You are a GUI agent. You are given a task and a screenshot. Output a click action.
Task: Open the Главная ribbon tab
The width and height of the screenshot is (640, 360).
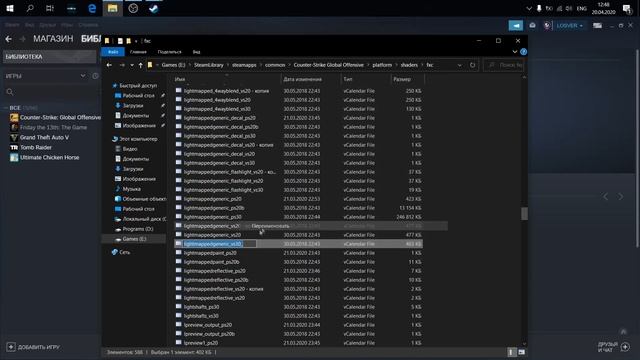[x=138, y=52]
